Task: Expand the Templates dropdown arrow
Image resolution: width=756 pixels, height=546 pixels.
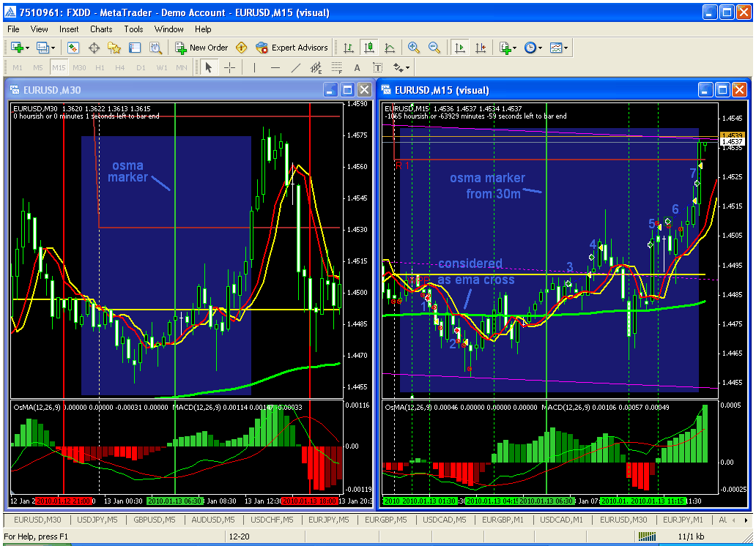Action: coord(566,48)
